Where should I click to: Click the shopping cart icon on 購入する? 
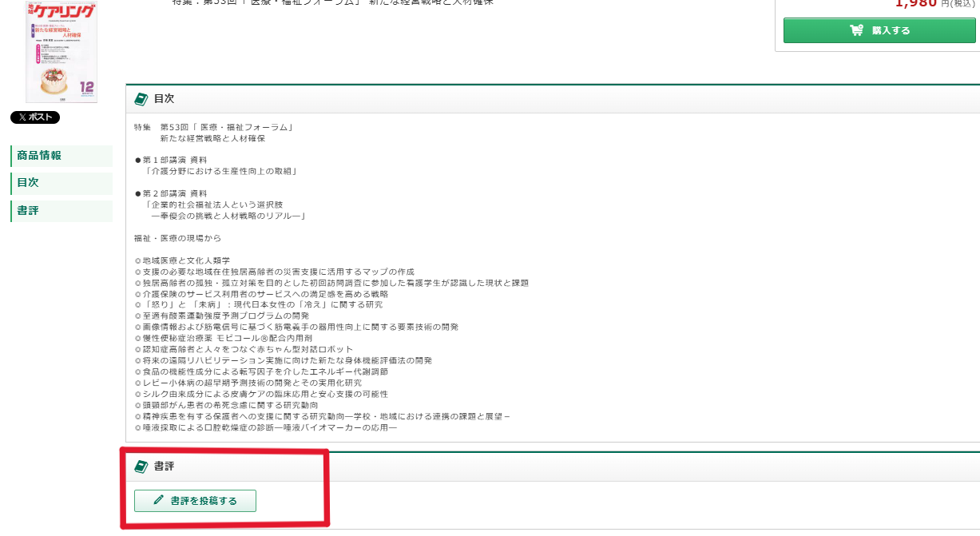tap(856, 31)
